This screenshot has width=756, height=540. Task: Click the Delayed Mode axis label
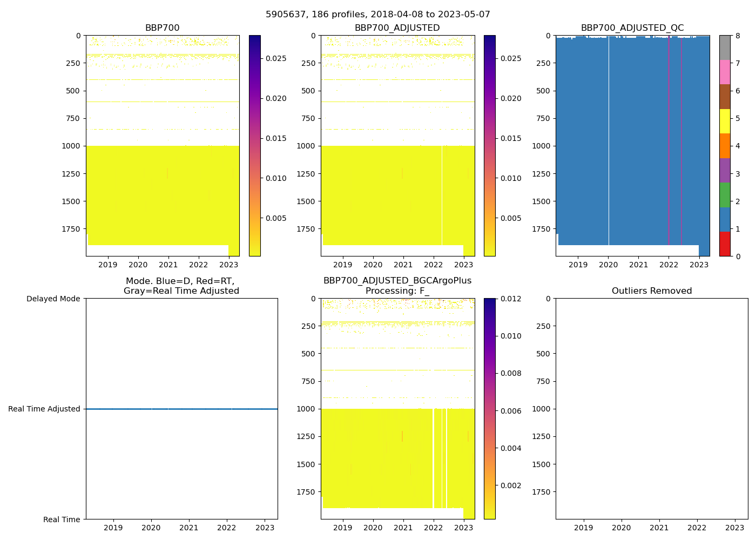(x=53, y=299)
